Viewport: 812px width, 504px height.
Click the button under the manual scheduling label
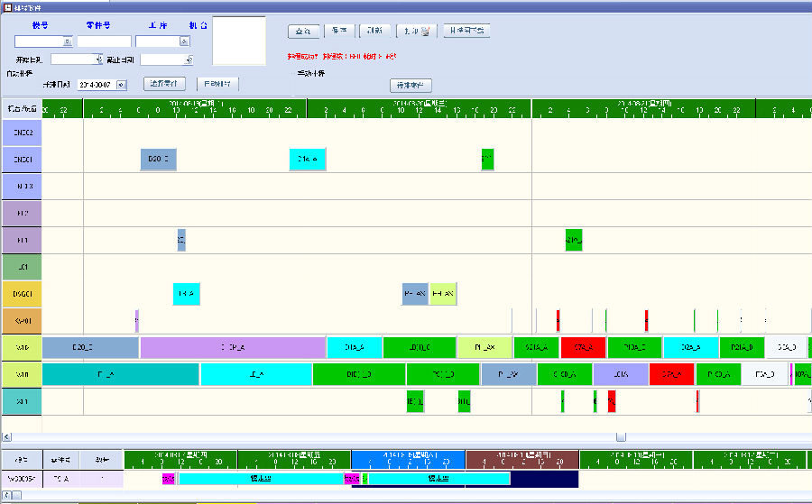point(411,86)
